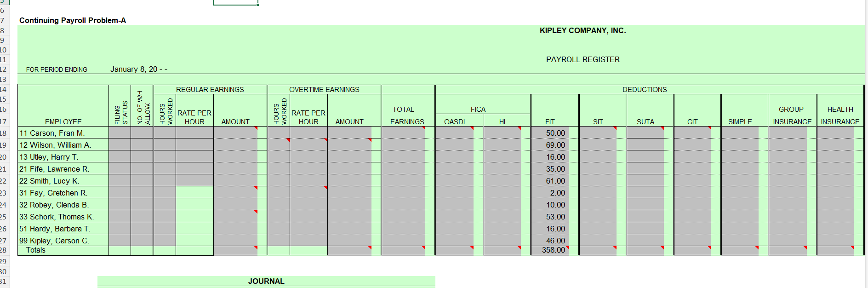The width and height of the screenshot is (868, 288).
Task: Click the HEALTH INSURANCE column header
Action: [x=840, y=115]
